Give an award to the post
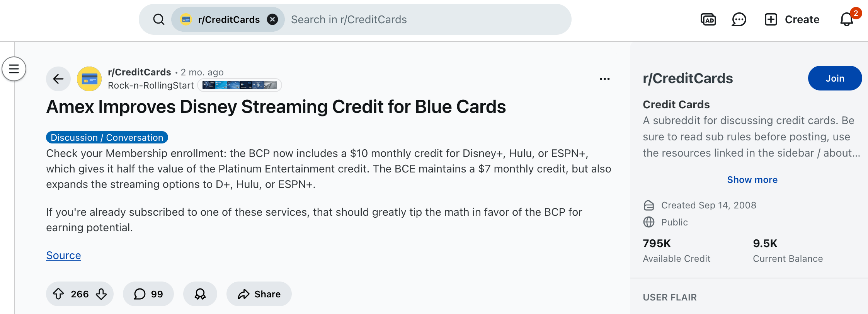 tap(200, 294)
